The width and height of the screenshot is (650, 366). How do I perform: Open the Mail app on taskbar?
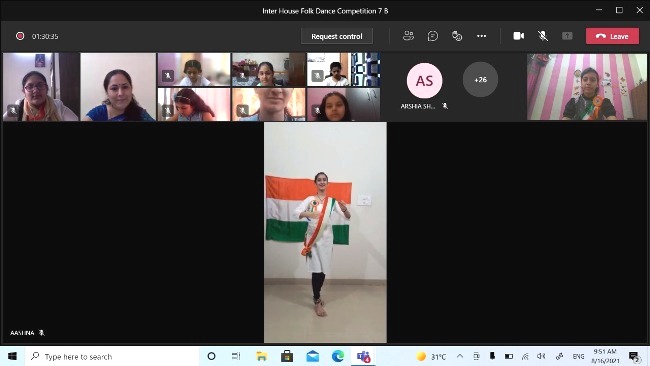click(313, 356)
